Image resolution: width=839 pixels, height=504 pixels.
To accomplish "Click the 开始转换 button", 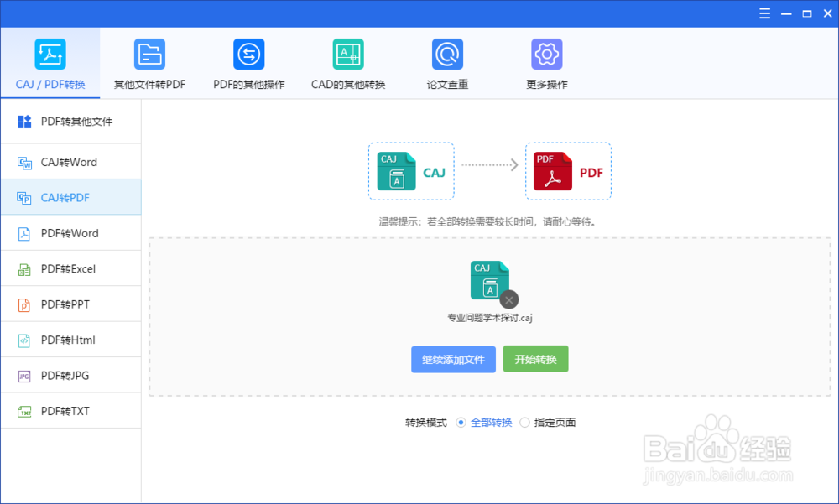I will (535, 358).
